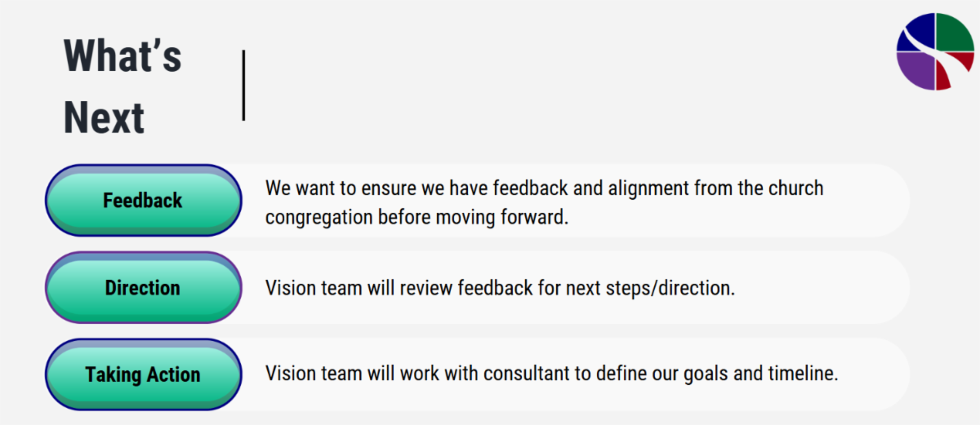The width and height of the screenshot is (980, 425).
Task: Select the "Vision team will work with consultant" text
Action: [551, 374]
